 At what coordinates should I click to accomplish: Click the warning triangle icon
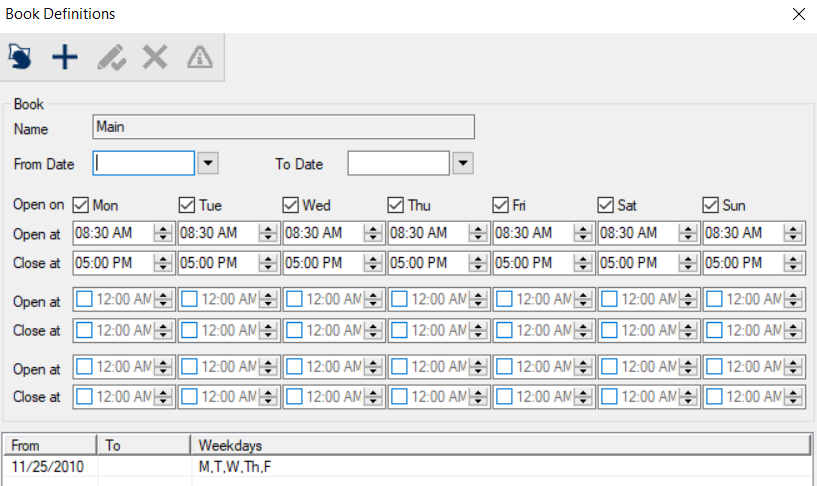tap(200, 57)
